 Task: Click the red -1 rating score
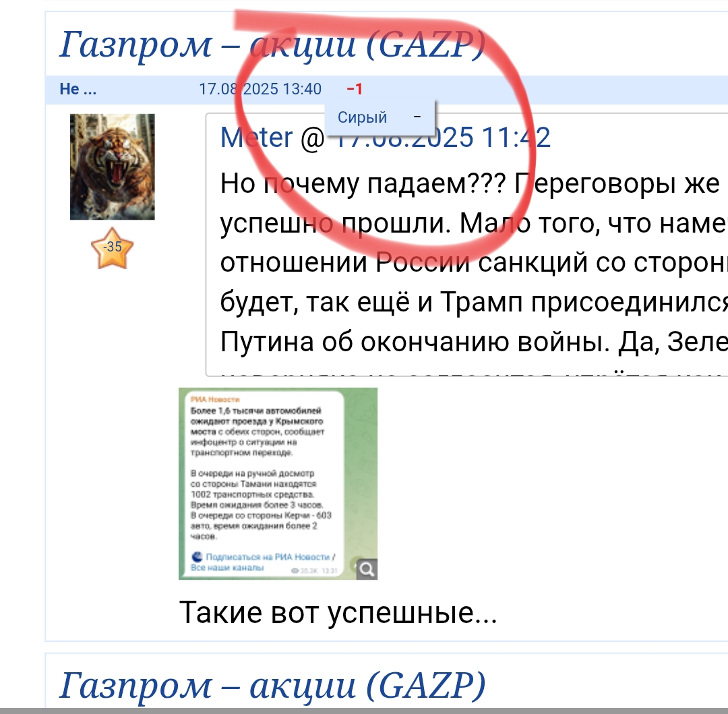point(355,89)
